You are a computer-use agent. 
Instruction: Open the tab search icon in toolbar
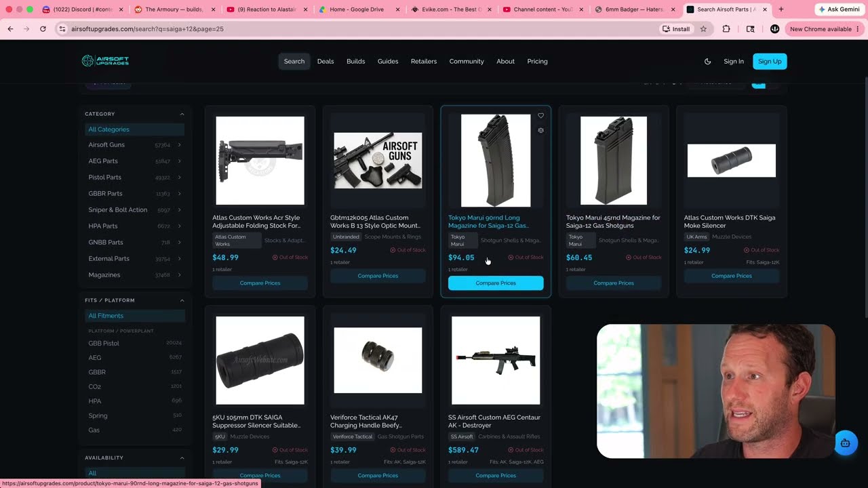pos(750,29)
